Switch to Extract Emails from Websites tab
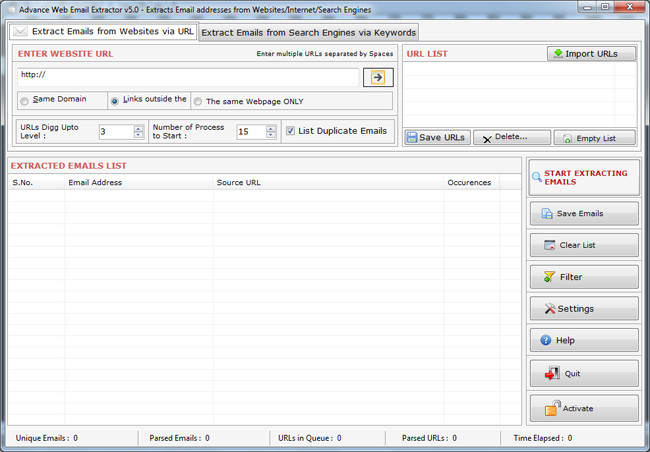The image size is (650, 452). point(104,32)
